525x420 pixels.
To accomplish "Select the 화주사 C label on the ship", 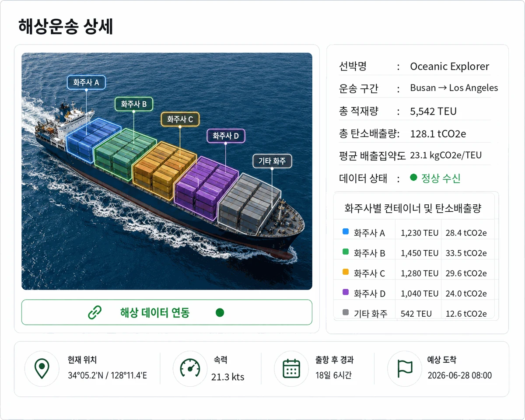I will pos(180,119).
